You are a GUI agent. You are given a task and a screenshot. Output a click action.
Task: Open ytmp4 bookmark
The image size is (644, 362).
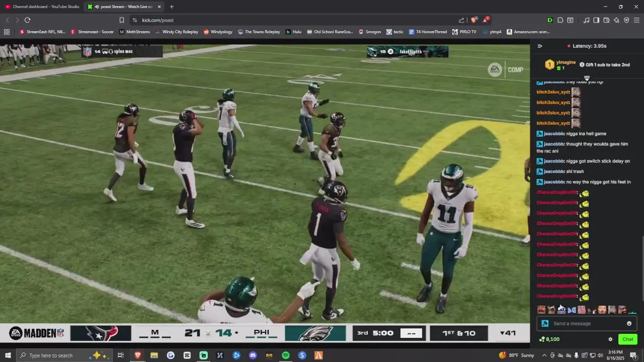tap(492, 32)
